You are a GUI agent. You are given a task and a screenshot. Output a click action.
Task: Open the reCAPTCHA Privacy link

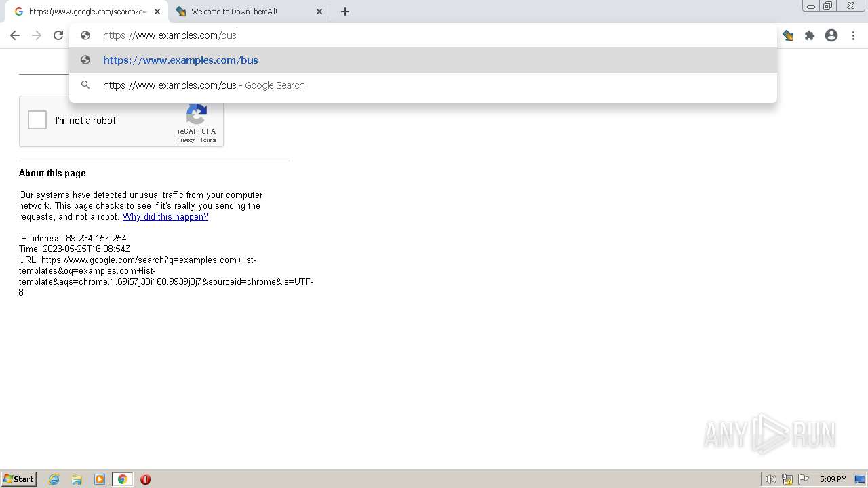pyautogui.click(x=186, y=140)
